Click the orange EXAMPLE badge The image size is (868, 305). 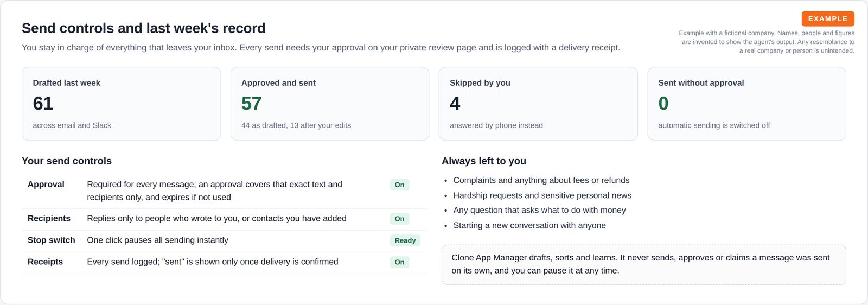point(828,18)
